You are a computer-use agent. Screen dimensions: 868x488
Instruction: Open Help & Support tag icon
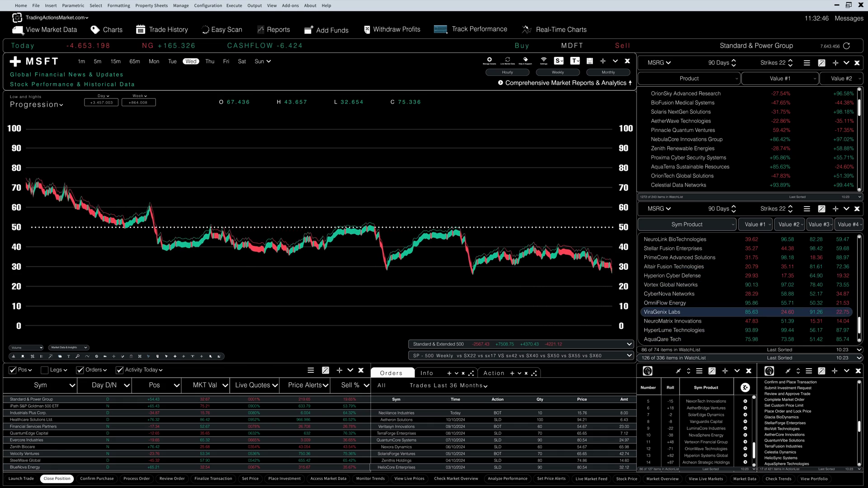525,60
